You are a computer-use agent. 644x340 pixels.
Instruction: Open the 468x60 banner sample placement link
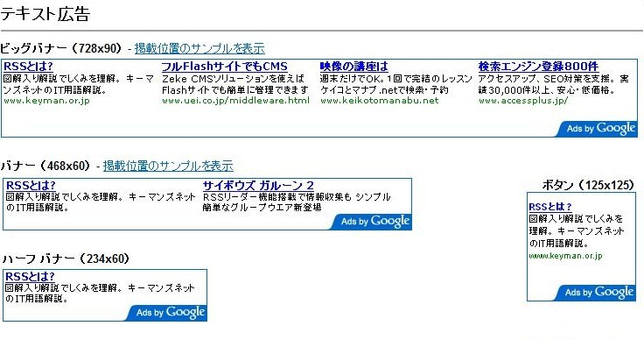point(168,166)
